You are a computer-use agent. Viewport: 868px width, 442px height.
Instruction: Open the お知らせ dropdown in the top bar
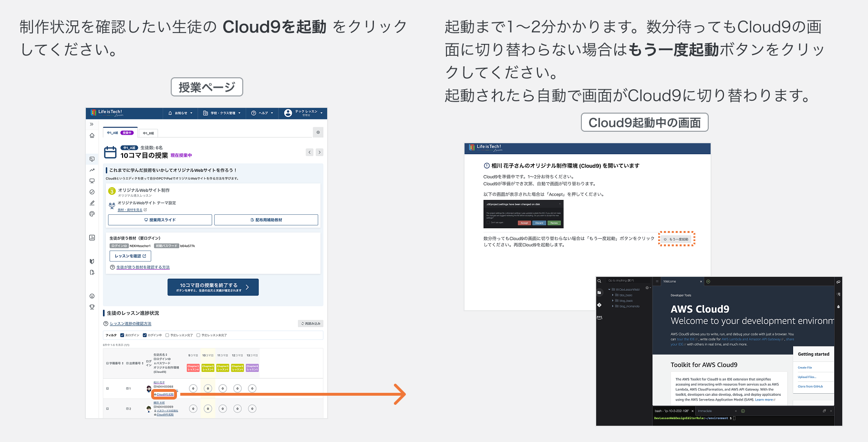coord(180,113)
